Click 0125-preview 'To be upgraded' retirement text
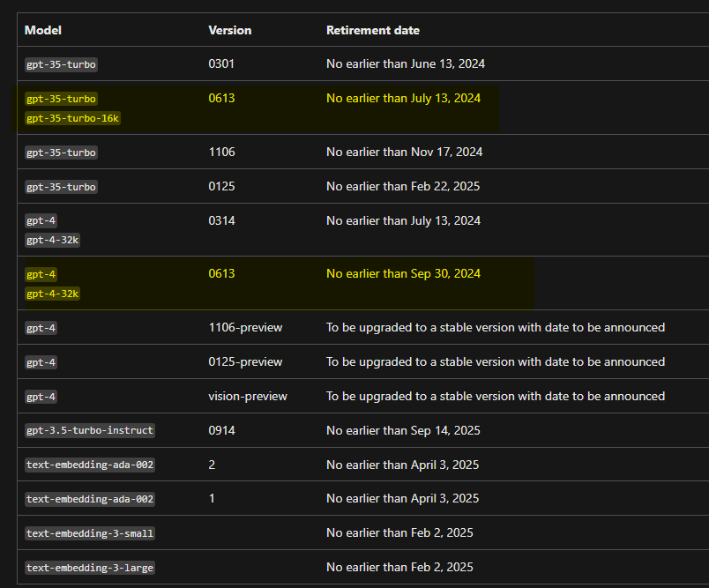The image size is (709, 588). coord(496,361)
